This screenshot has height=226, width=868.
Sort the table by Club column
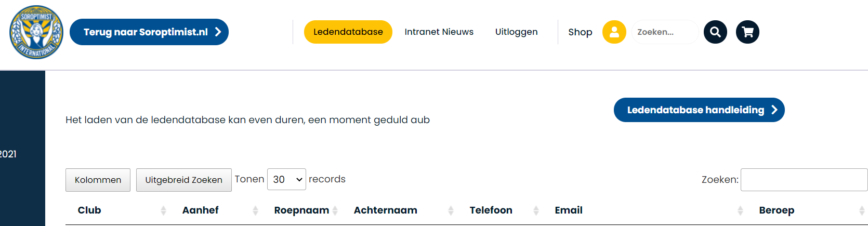coord(163,210)
